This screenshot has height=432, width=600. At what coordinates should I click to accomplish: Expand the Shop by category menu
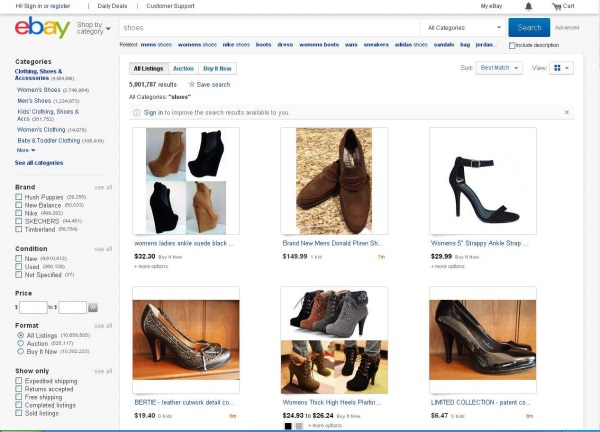(94, 27)
